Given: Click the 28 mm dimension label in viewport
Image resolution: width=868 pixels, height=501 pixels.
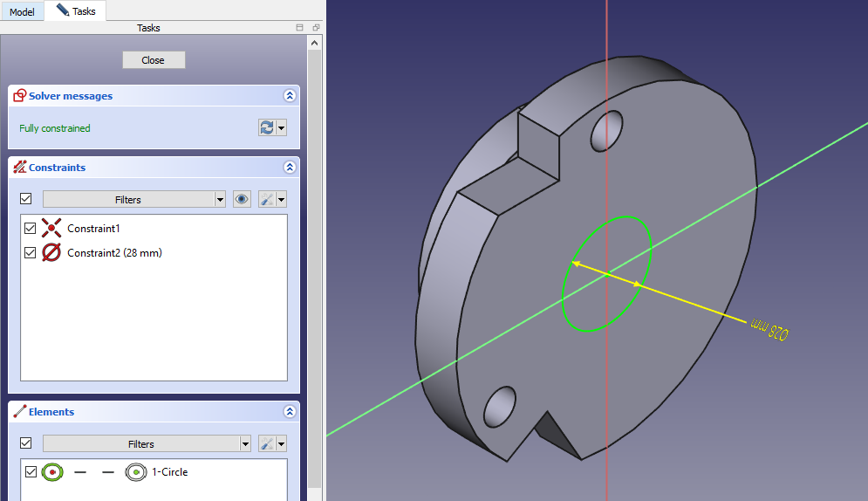Looking at the screenshot, I should tap(769, 327).
